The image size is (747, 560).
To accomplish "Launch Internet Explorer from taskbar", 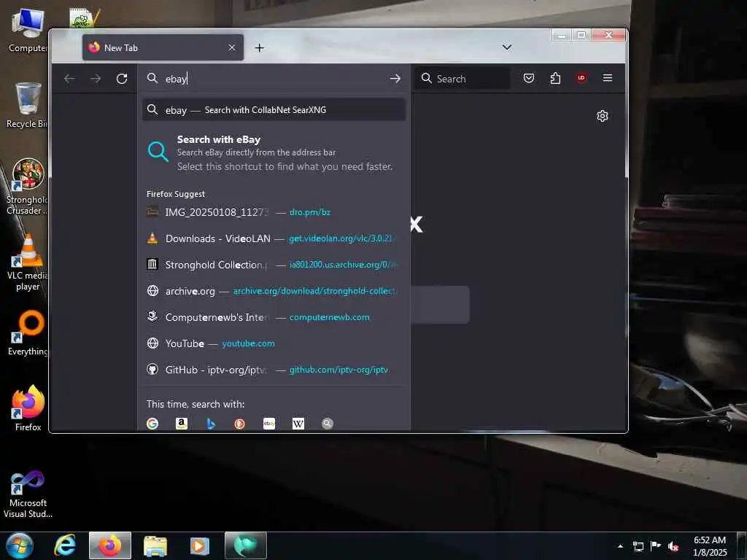I will tap(65, 545).
